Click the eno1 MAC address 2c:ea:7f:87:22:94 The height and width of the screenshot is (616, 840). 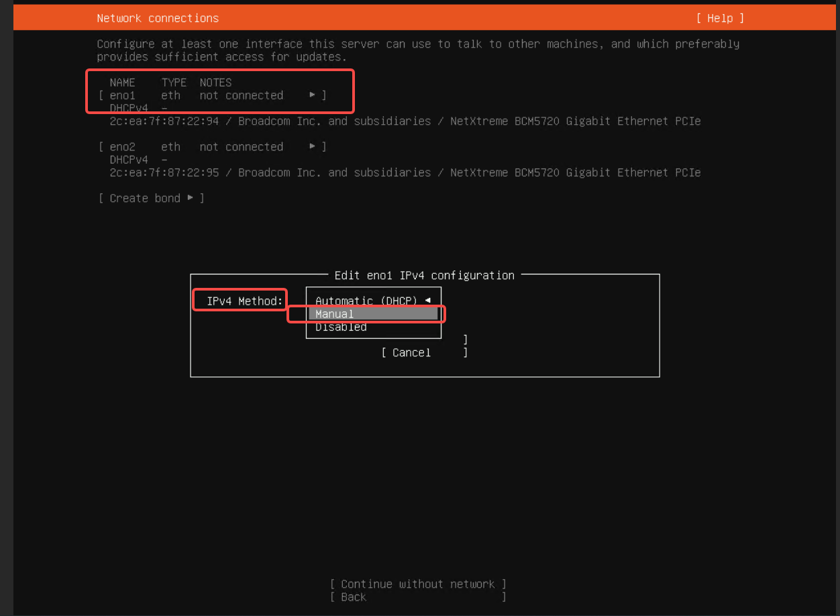click(x=164, y=121)
